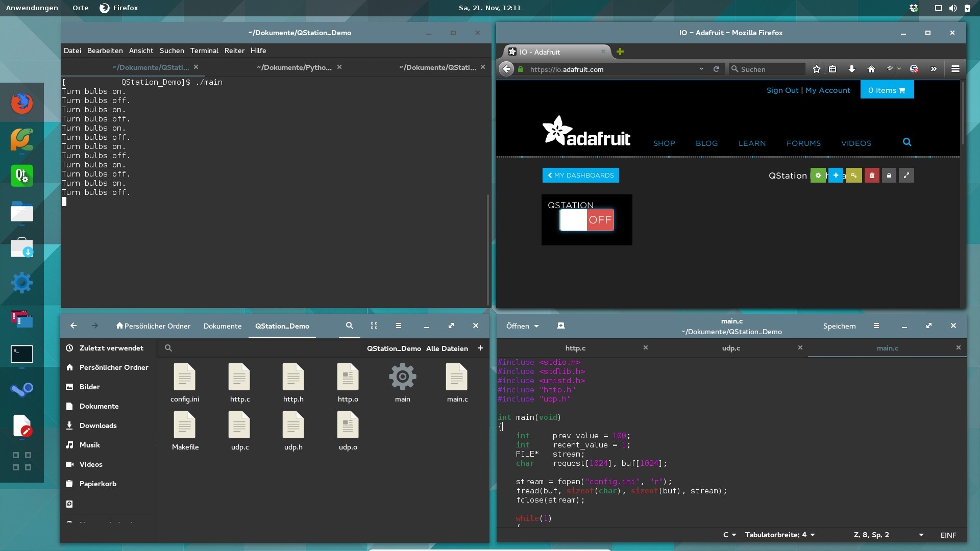Open the Bearbeiten menu in terminal
980x551 pixels.
coord(105,51)
